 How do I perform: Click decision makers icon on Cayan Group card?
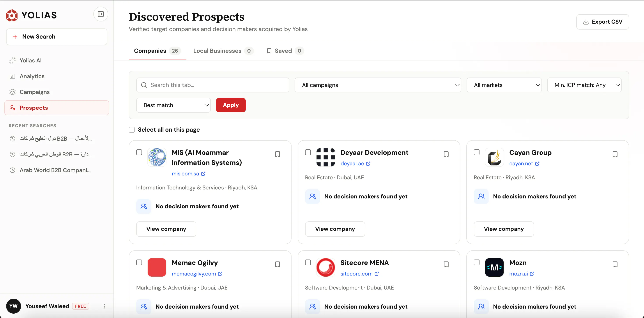(481, 196)
